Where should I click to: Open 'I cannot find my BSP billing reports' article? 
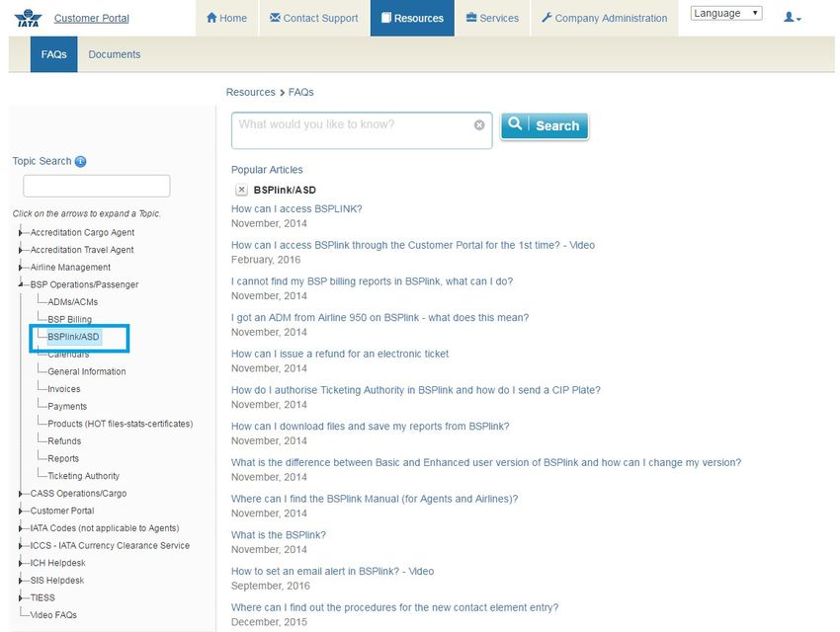(373, 281)
